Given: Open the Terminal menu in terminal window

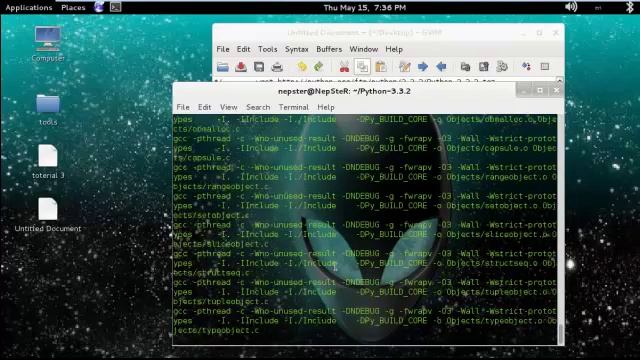Looking at the screenshot, I should pos(293,107).
